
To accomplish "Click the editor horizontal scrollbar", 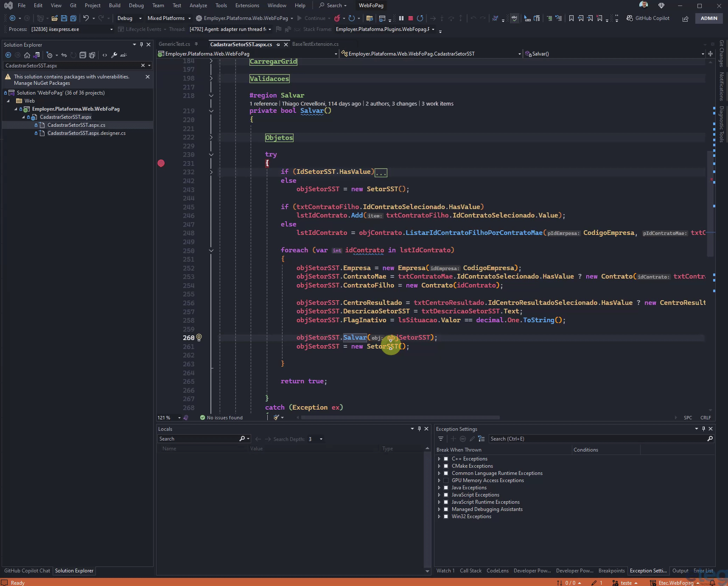I will click(x=400, y=418).
